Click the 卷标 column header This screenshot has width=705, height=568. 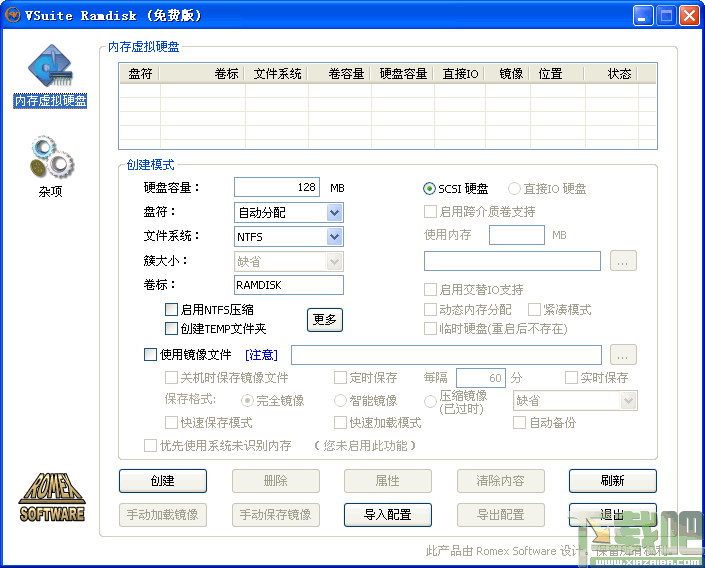[202, 73]
